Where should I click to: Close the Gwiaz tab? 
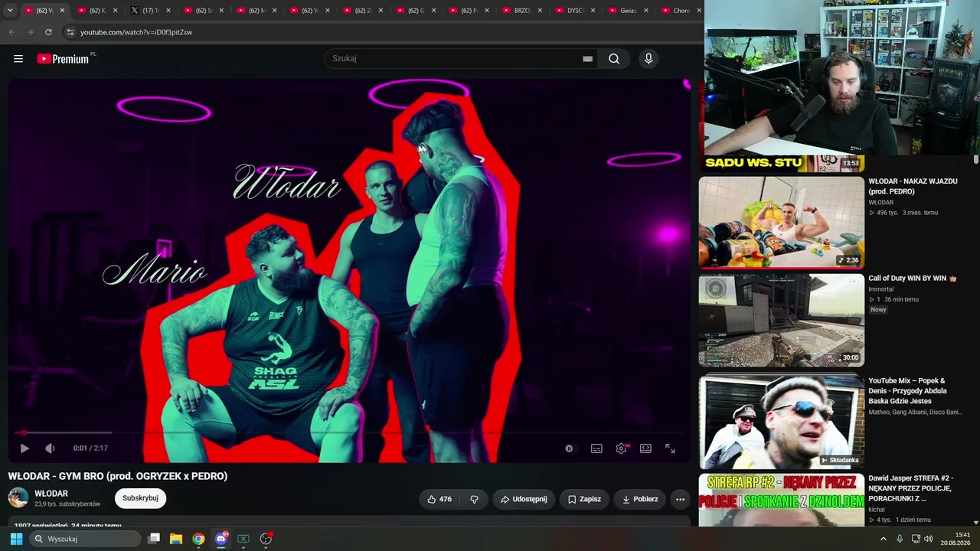coord(645,11)
